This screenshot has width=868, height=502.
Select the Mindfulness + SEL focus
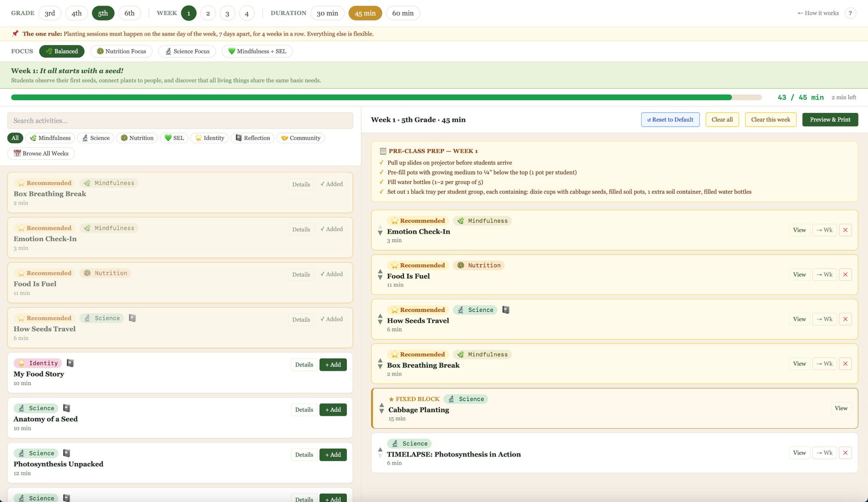click(257, 51)
